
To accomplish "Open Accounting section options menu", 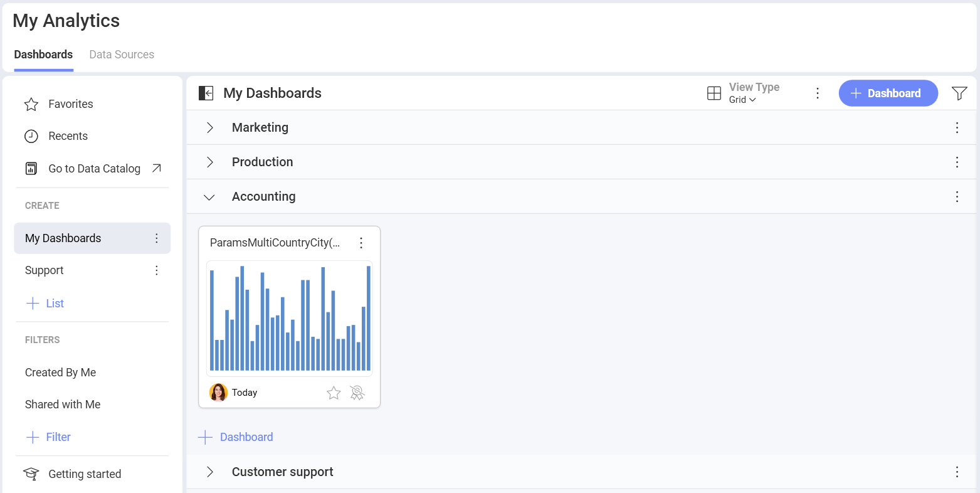I will point(957,197).
